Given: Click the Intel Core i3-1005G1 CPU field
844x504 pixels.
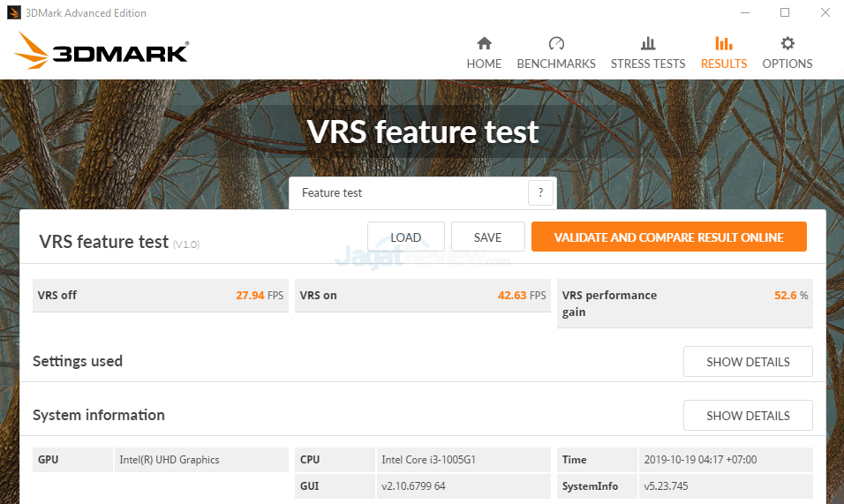Looking at the screenshot, I should [x=464, y=460].
